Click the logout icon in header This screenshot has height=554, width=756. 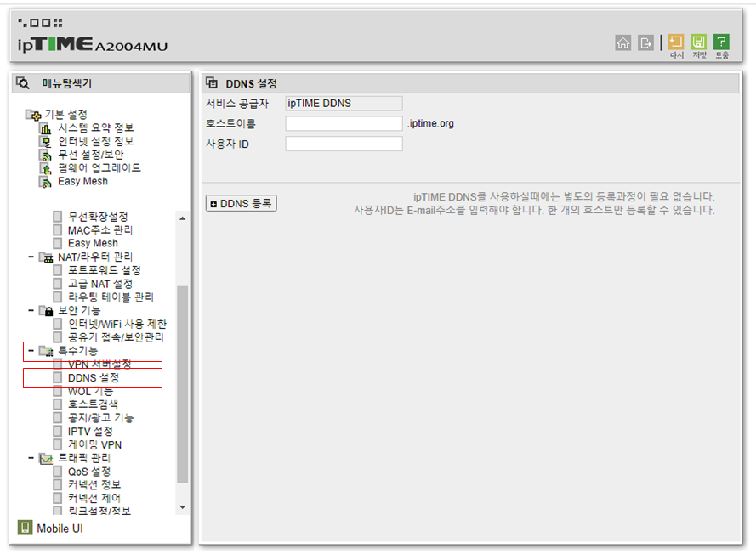pos(645,42)
